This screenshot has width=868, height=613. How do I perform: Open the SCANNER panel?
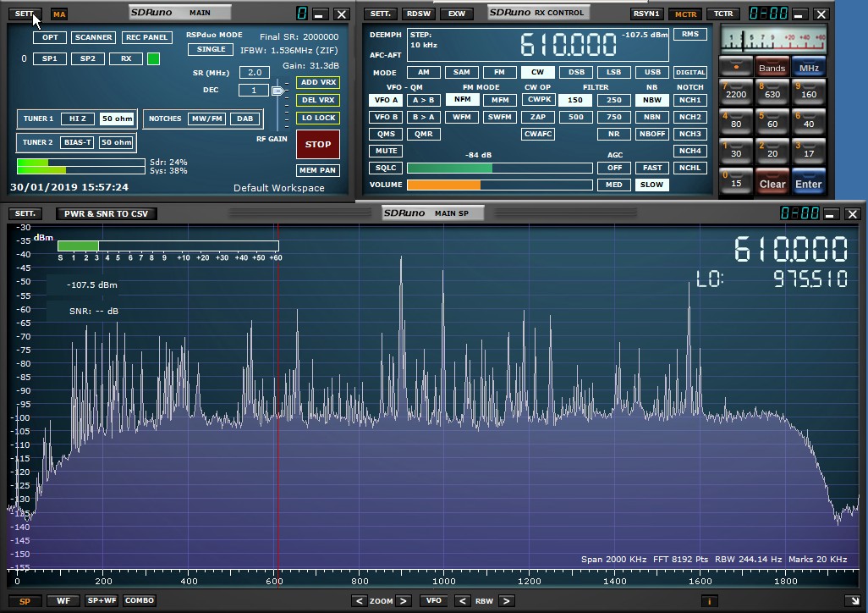click(94, 37)
